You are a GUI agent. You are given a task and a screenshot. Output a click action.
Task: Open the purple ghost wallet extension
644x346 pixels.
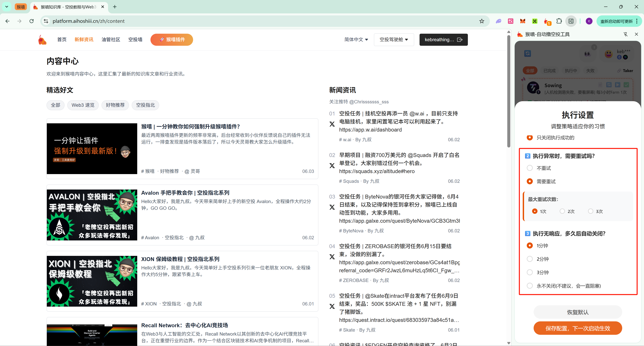(x=499, y=21)
